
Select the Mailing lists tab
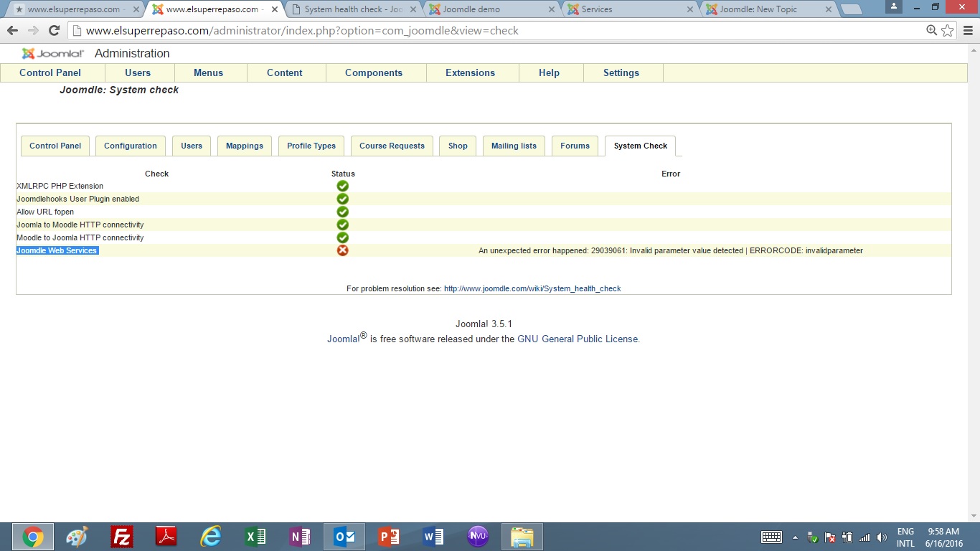(514, 146)
